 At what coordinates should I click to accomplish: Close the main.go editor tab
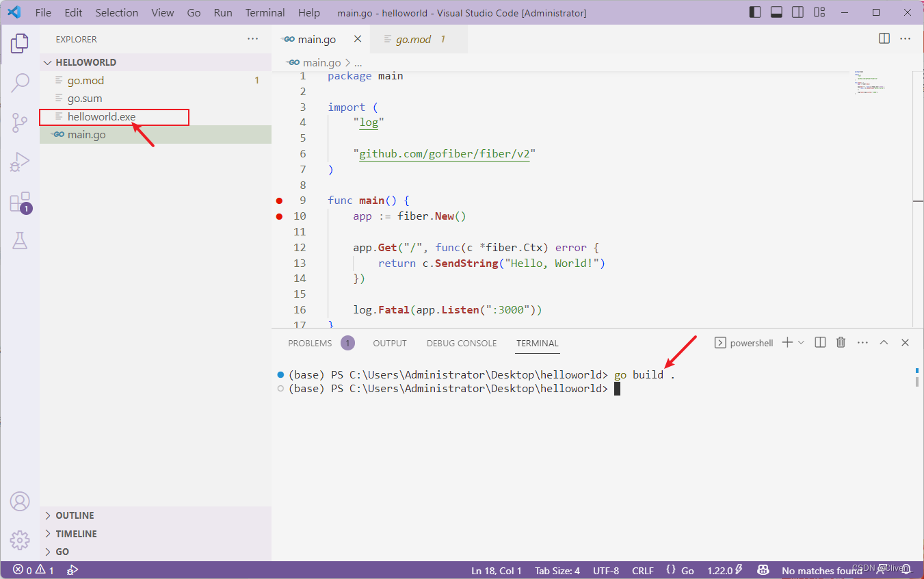[358, 39]
